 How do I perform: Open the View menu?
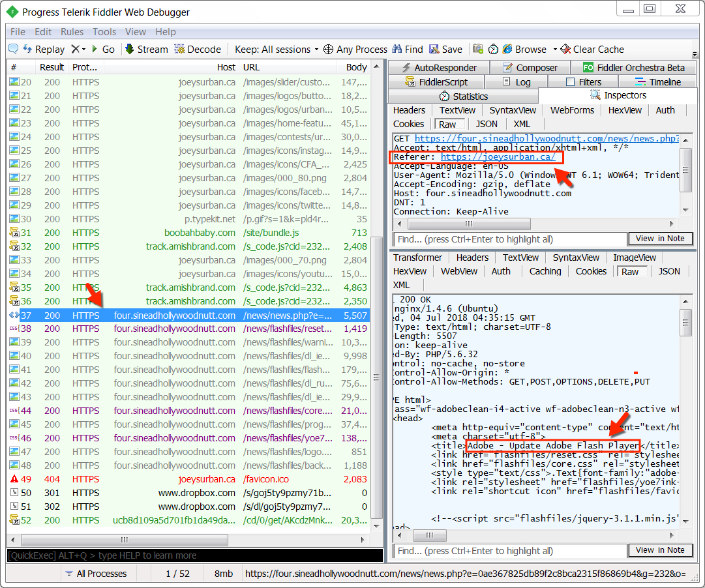coord(136,32)
